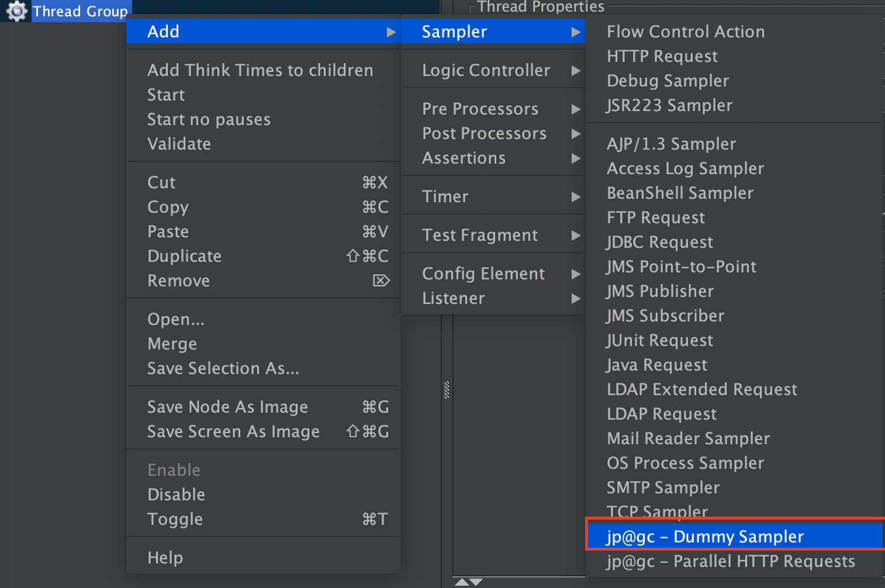This screenshot has height=588, width=885.
Task: Select Toggle menu entry
Action: pos(264,519)
